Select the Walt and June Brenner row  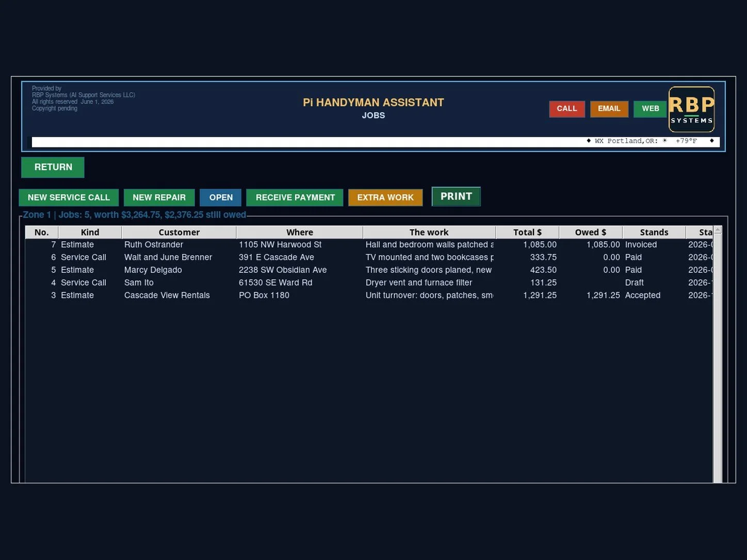tap(369, 257)
